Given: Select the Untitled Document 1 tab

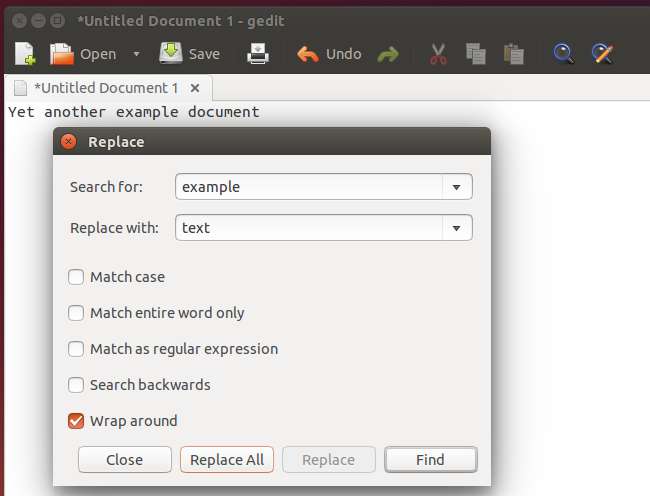Looking at the screenshot, I should point(106,88).
